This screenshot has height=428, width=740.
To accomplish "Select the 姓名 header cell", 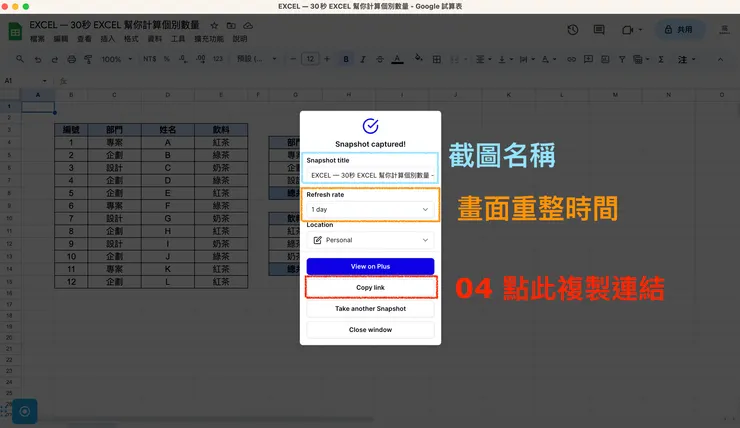I will [168, 129].
